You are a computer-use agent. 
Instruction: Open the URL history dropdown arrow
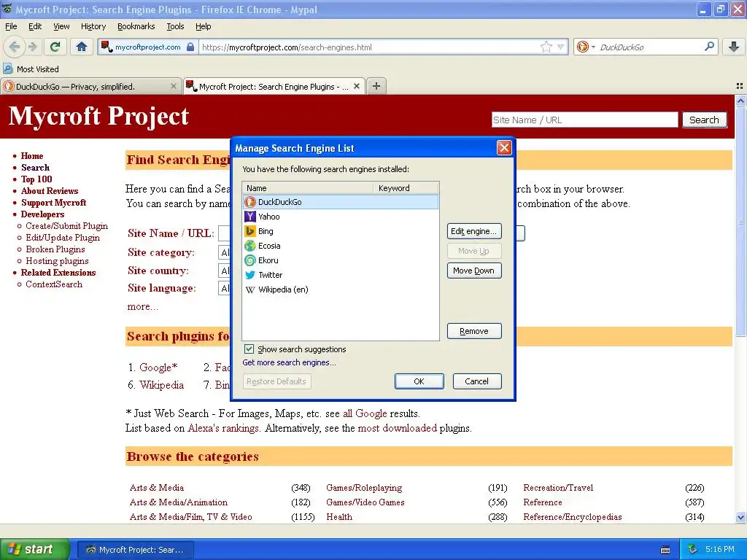coord(561,47)
